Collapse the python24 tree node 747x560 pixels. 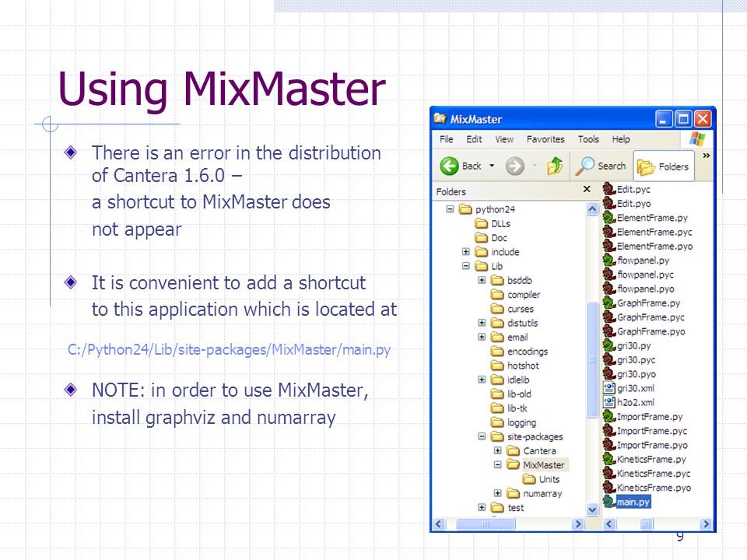[x=450, y=209]
